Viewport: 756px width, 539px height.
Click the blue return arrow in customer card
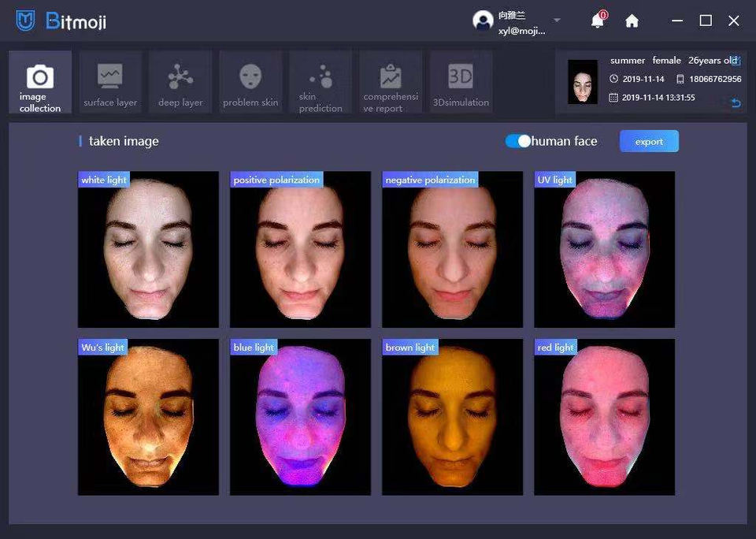(736, 103)
